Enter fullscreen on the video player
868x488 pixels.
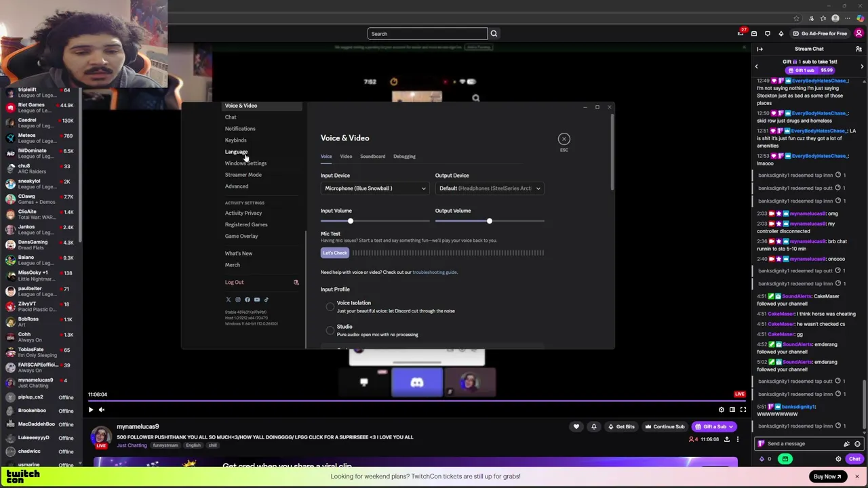743,409
